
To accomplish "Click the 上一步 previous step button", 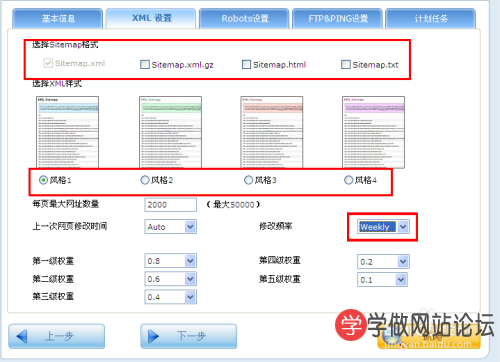I will point(57,336).
